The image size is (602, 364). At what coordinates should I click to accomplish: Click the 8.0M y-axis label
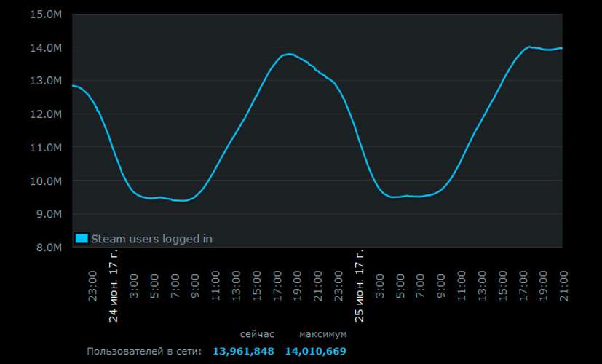(47, 248)
